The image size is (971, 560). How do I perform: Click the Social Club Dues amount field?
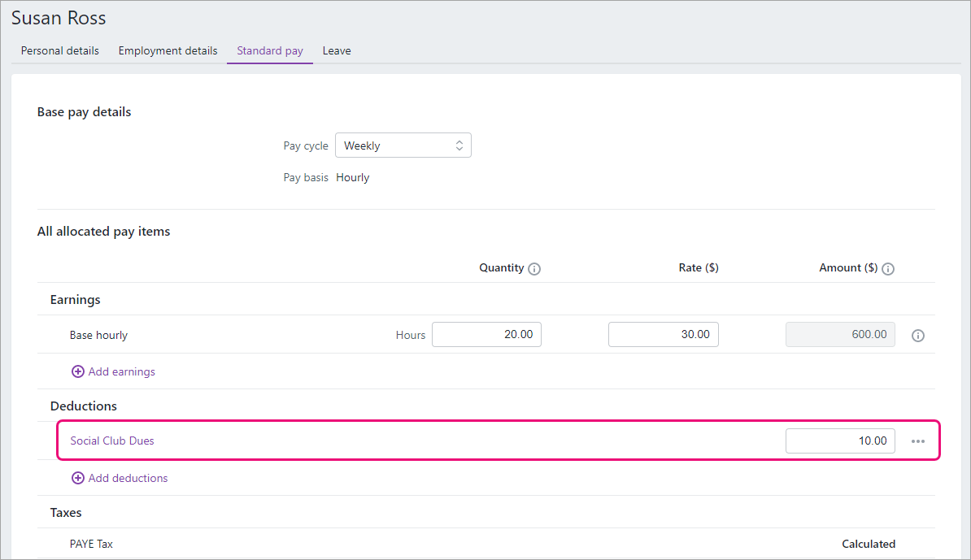(840, 441)
